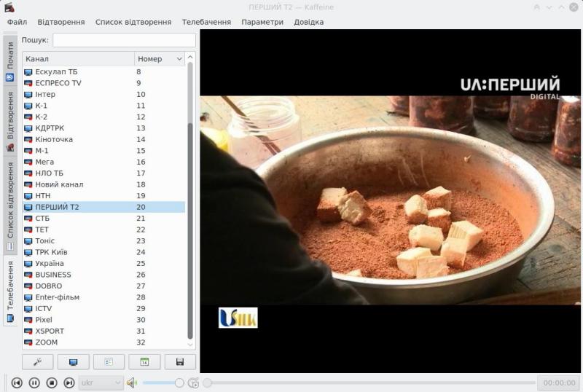Sort channels by the Номер column header
This screenshot has width=583, height=392.
(x=159, y=58)
